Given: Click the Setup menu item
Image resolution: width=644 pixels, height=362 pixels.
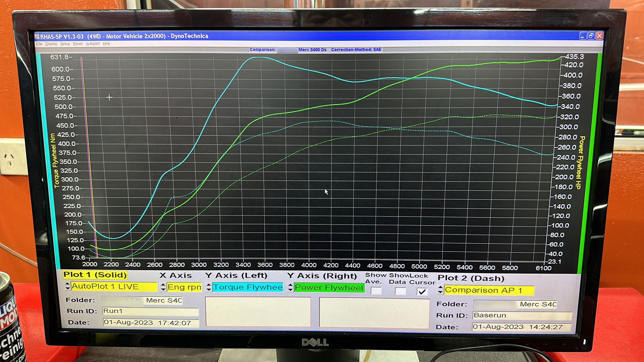Looking at the screenshot, I should tap(65, 44).
